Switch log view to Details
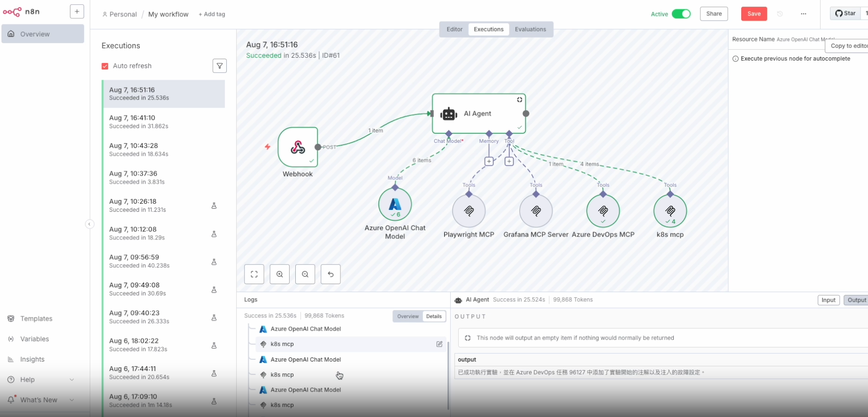 pos(434,317)
